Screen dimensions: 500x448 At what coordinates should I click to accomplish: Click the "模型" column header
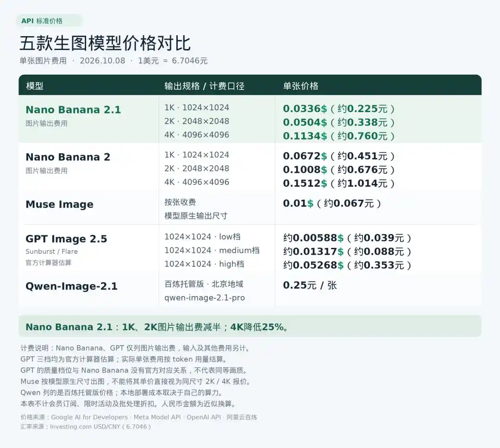coord(35,86)
